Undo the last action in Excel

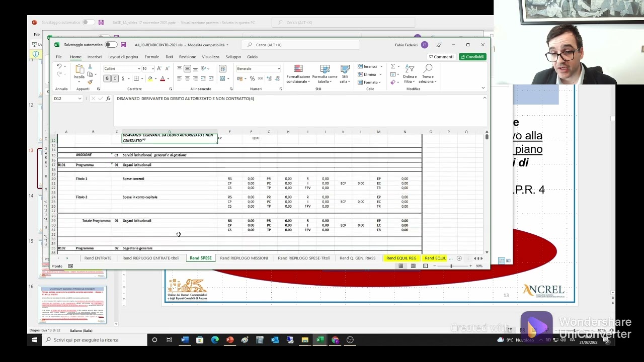coord(59,66)
